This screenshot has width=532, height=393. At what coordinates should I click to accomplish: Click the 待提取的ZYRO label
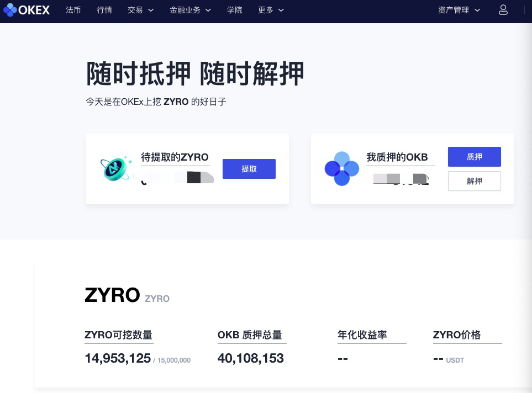tap(175, 157)
